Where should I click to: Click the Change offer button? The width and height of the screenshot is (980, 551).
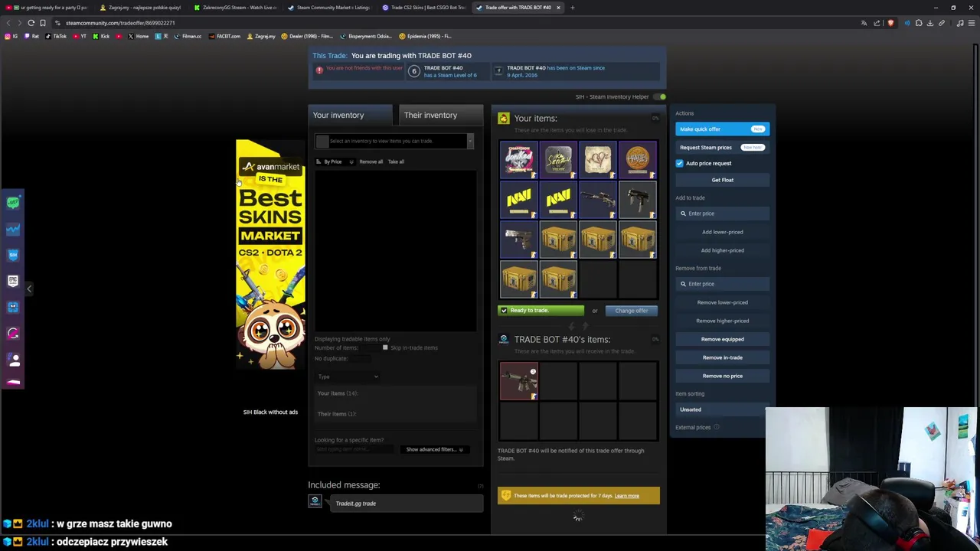pyautogui.click(x=632, y=311)
